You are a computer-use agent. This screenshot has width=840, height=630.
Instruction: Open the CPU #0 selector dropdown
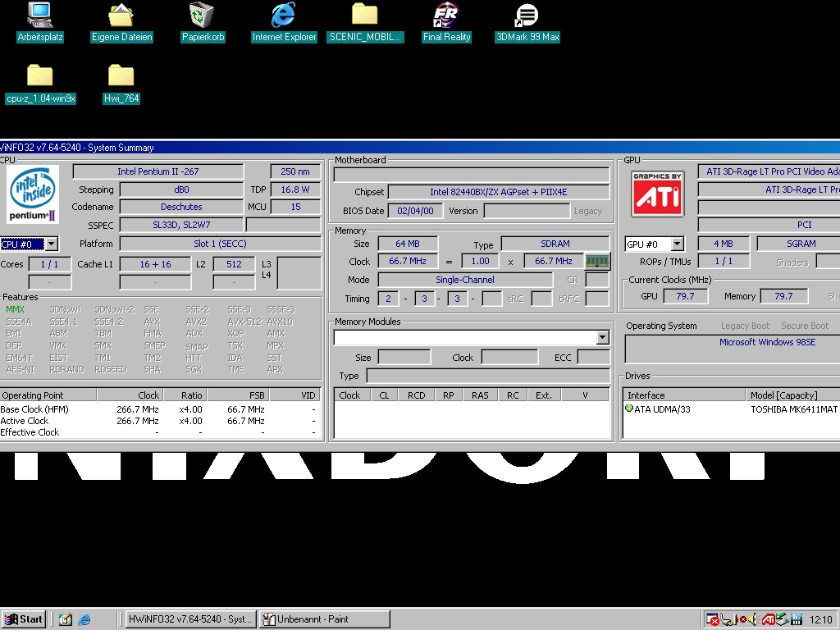point(52,244)
